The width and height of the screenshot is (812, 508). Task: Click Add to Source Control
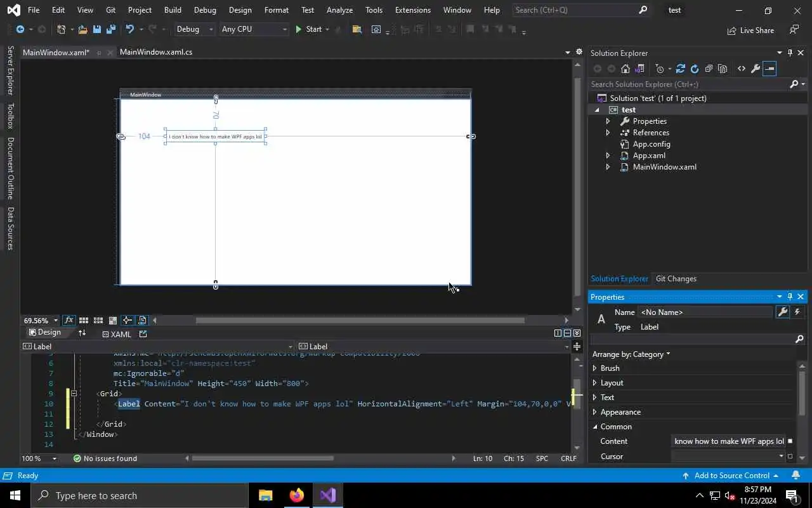[x=730, y=476]
